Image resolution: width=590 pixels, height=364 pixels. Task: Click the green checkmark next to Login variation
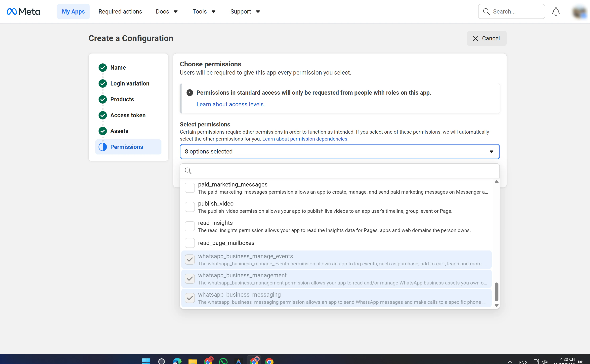[x=103, y=83]
